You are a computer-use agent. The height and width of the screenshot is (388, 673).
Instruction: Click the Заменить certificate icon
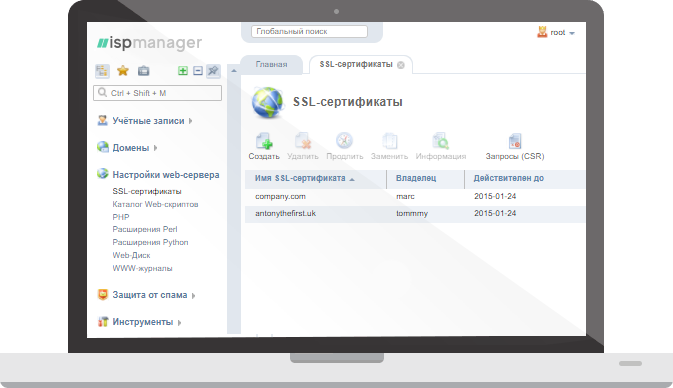pos(389,141)
